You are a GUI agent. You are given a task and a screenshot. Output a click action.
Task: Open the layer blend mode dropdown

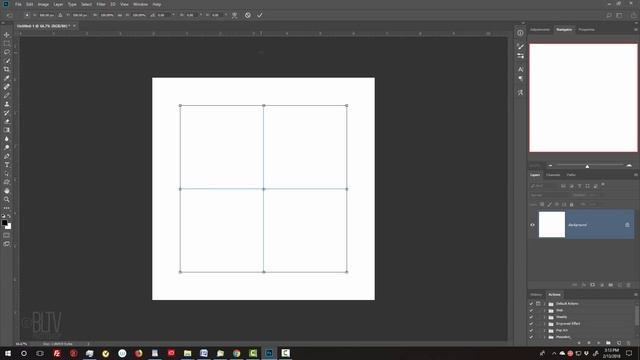coord(549,195)
